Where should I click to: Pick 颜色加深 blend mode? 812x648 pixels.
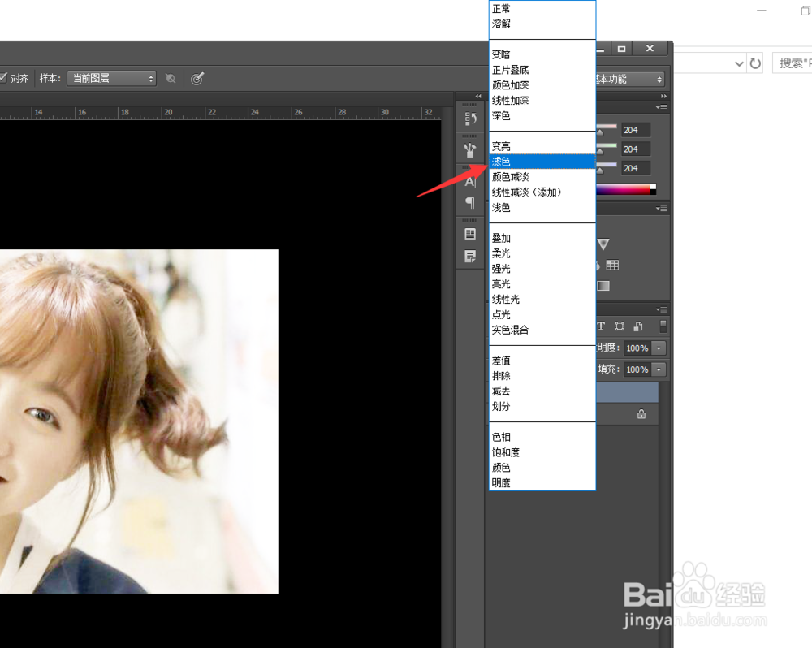(542, 85)
